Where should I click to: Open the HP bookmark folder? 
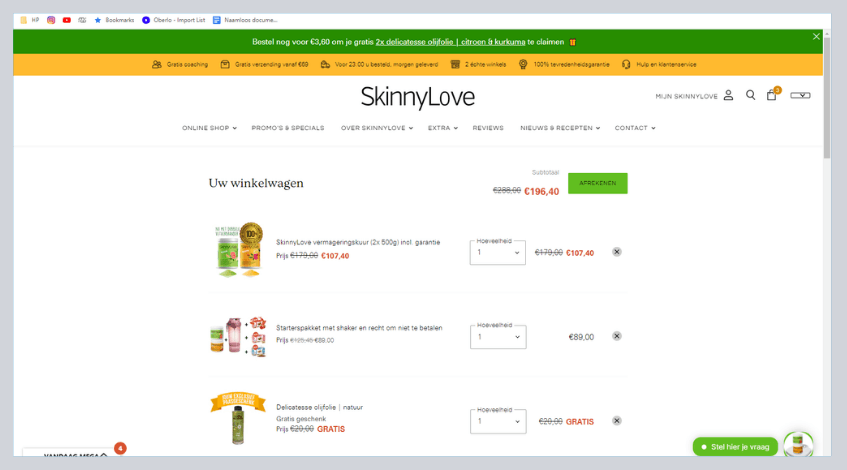coord(29,20)
